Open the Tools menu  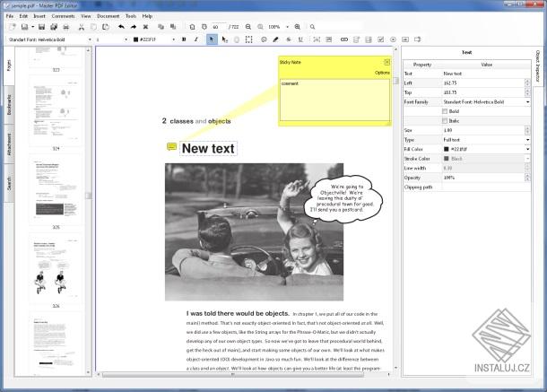coord(131,16)
